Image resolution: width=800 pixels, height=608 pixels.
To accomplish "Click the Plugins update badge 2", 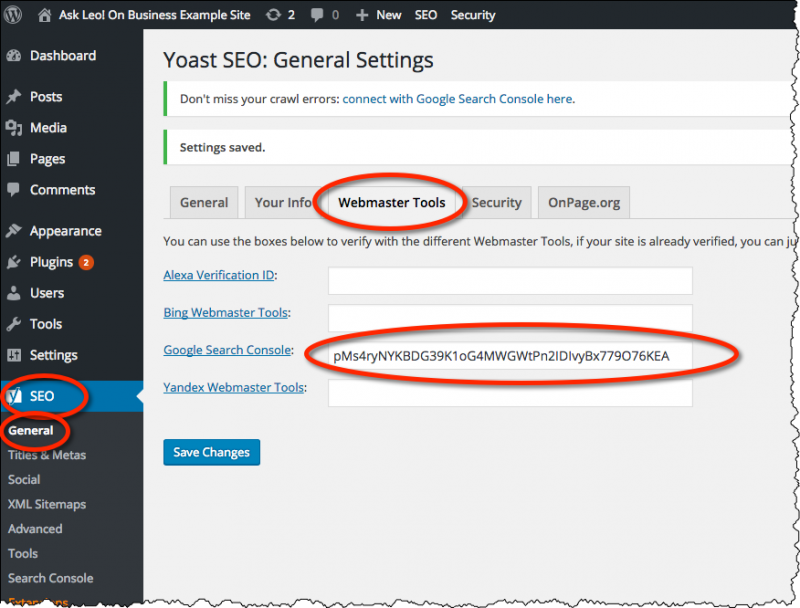I will (86, 263).
